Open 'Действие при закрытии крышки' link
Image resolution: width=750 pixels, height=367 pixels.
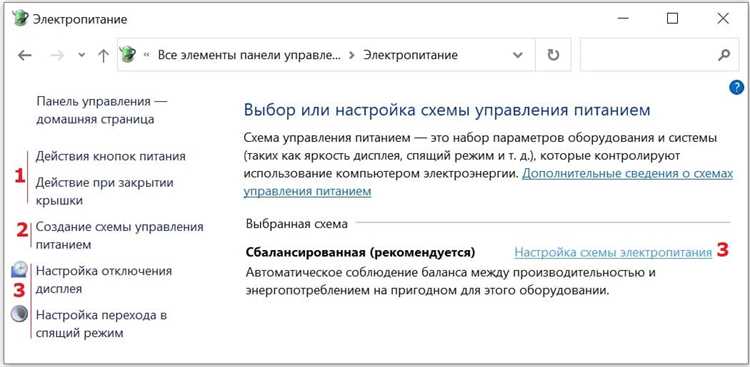pyautogui.click(x=104, y=191)
